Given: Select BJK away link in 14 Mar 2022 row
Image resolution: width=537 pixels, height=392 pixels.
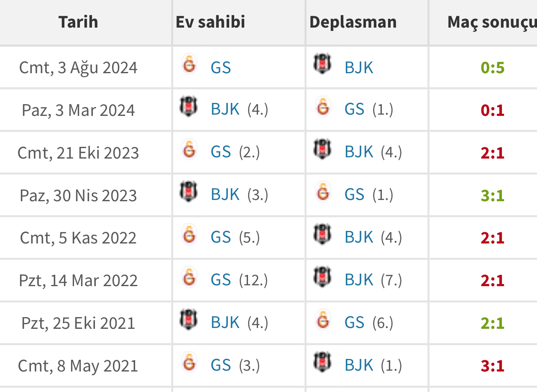Looking at the screenshot, I should (x=359, y=280).
